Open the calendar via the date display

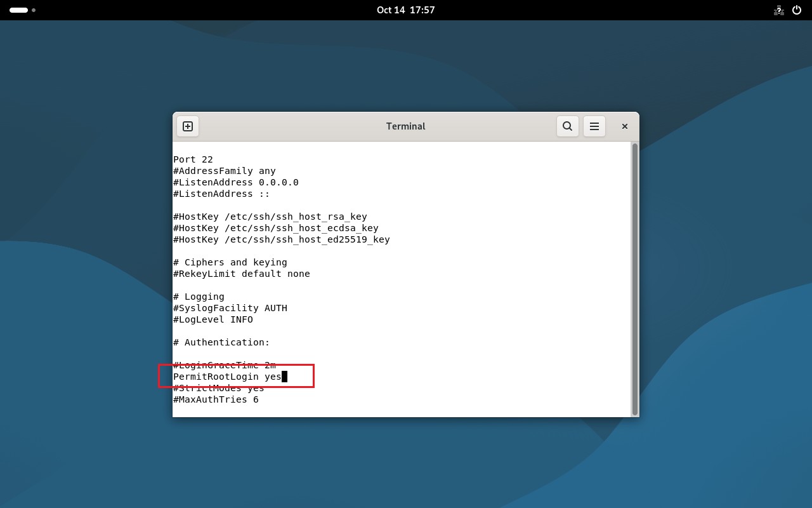405,10
